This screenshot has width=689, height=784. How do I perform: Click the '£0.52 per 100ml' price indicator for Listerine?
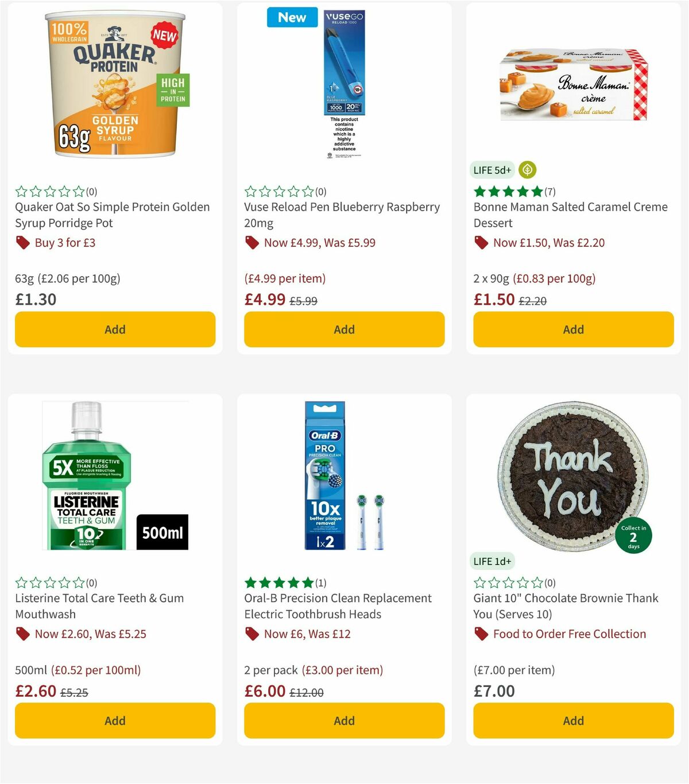pyautogui.click(x=96, y=670)
